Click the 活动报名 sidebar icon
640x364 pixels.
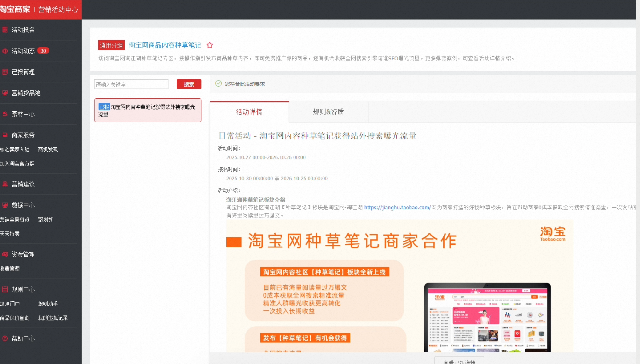5,30
